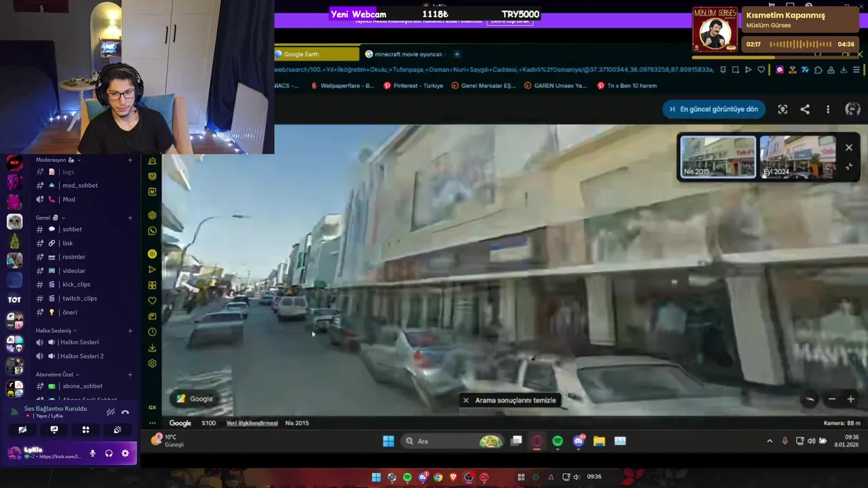Open Tn x Ben 10 harem bookmark
The width and height of the screenshot is (868, 488).
(627, 85)
